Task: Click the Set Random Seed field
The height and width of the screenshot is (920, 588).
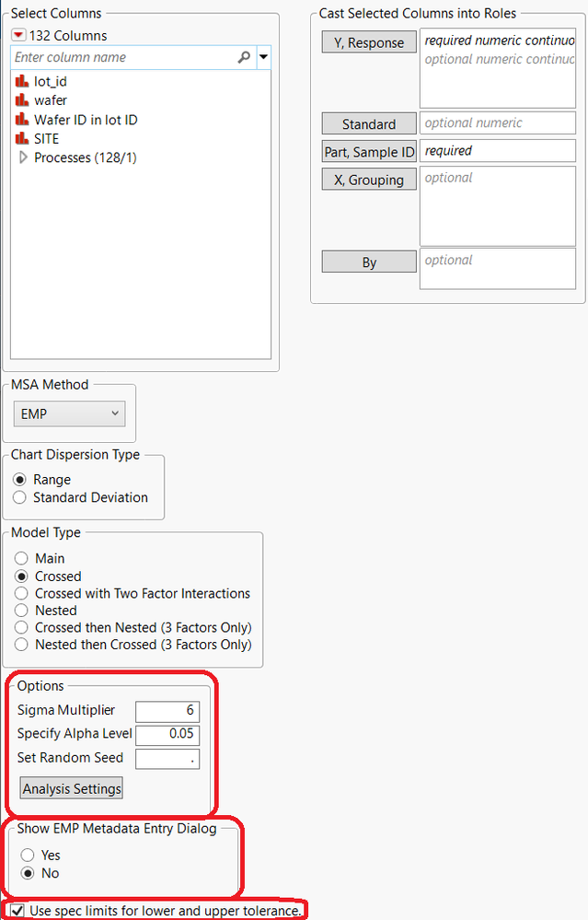Action: (167, 759)
